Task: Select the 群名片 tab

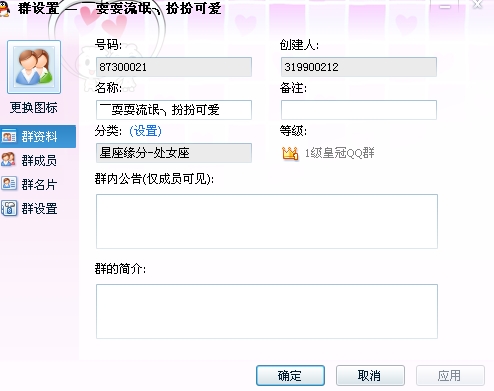Action: click(x=38, y=184)
